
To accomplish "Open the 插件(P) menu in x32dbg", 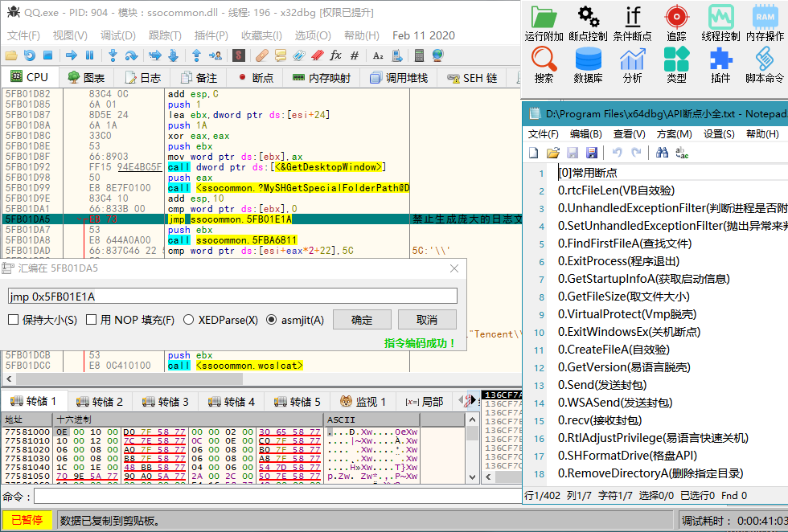I will (x=211, y=35).
